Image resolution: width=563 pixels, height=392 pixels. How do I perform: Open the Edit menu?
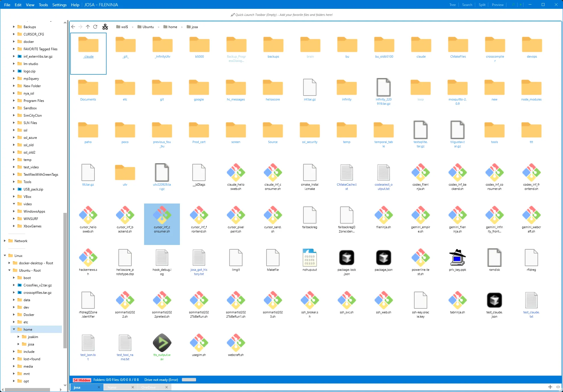pyautogui.click(x=18, y=5)
